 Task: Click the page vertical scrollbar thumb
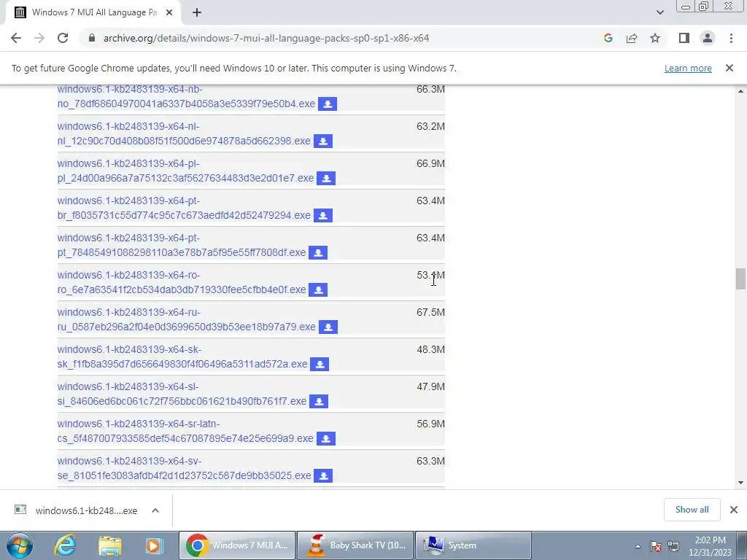(x=740, y=279)
